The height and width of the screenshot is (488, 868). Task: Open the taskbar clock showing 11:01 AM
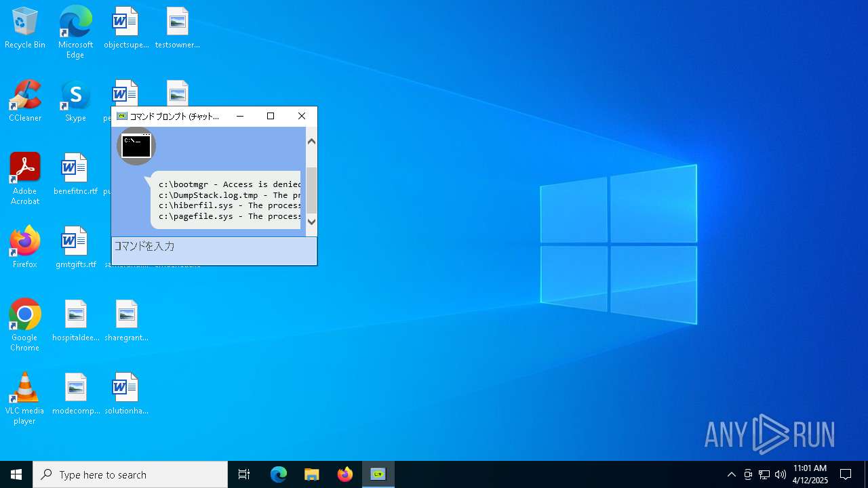[810, 474]
